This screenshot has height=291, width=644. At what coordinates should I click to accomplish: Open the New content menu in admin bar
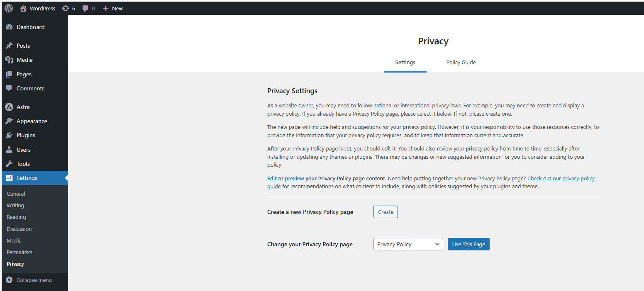pyautogui.click(x=112, y=8)
